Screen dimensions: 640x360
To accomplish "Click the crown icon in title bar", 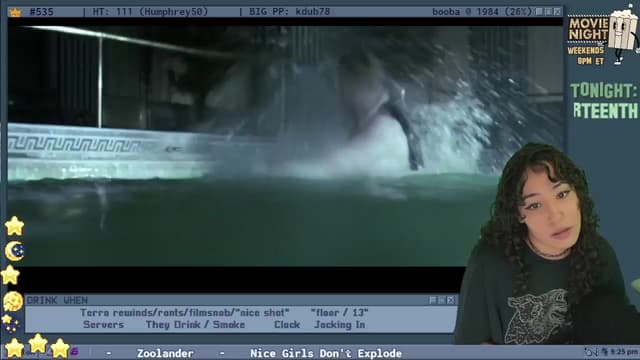I will pos(15,12).
